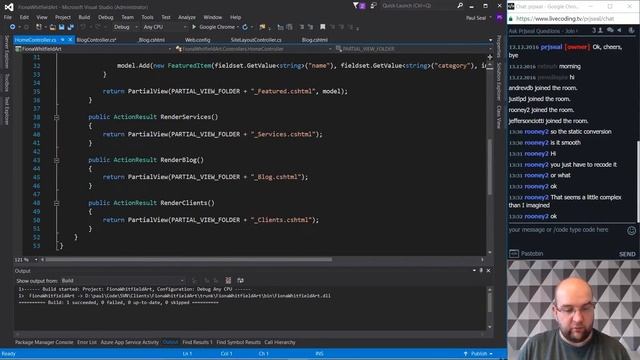Image resolution: width=640 pixels, height=360 pixels.
Task: Click the sound speaker icon in chat header
Action: (x=619, y=30)
